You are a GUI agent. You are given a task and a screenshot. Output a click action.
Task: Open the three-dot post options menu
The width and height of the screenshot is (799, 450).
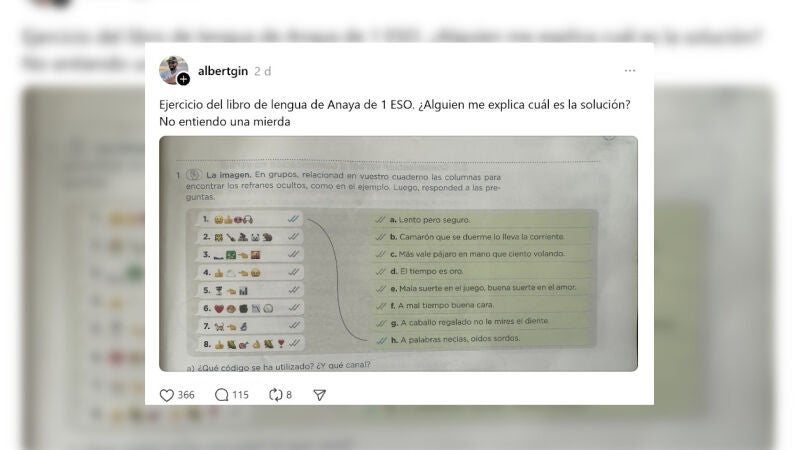[630, 70]
